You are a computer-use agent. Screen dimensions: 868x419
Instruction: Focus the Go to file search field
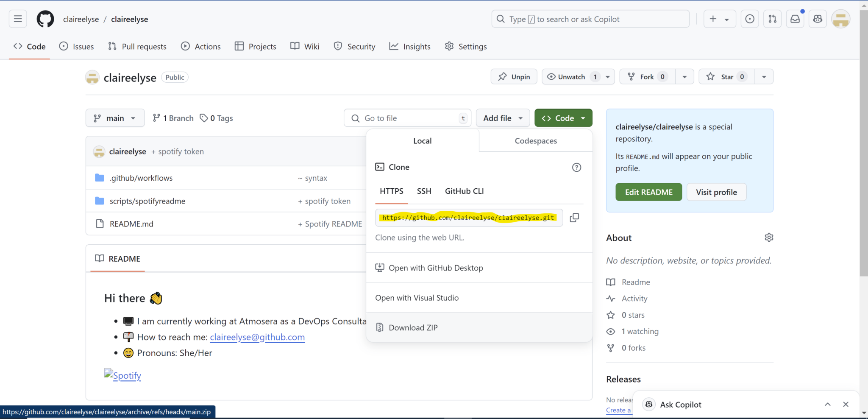(408, 118)
